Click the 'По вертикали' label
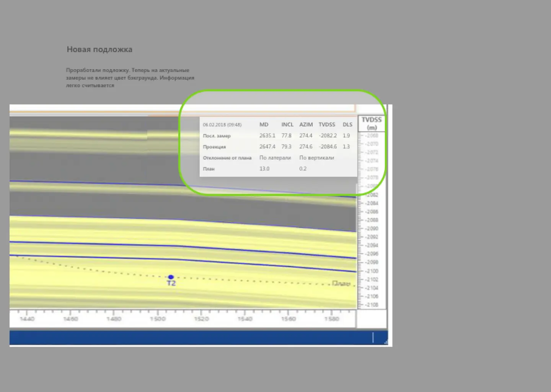Screen dimensions: 551x392 pos(317,158)
